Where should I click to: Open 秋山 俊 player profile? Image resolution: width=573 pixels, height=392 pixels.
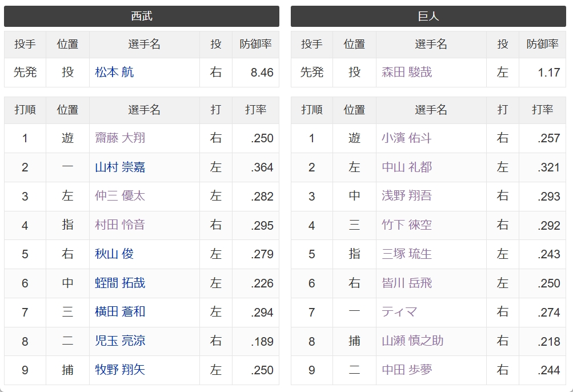click(114, 254)
